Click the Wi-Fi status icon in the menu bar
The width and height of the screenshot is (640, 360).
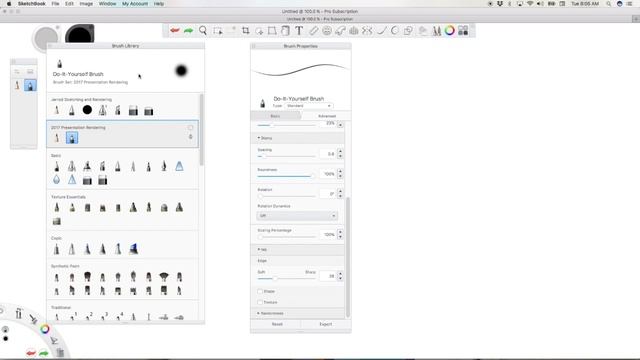(x=530, y=4)
